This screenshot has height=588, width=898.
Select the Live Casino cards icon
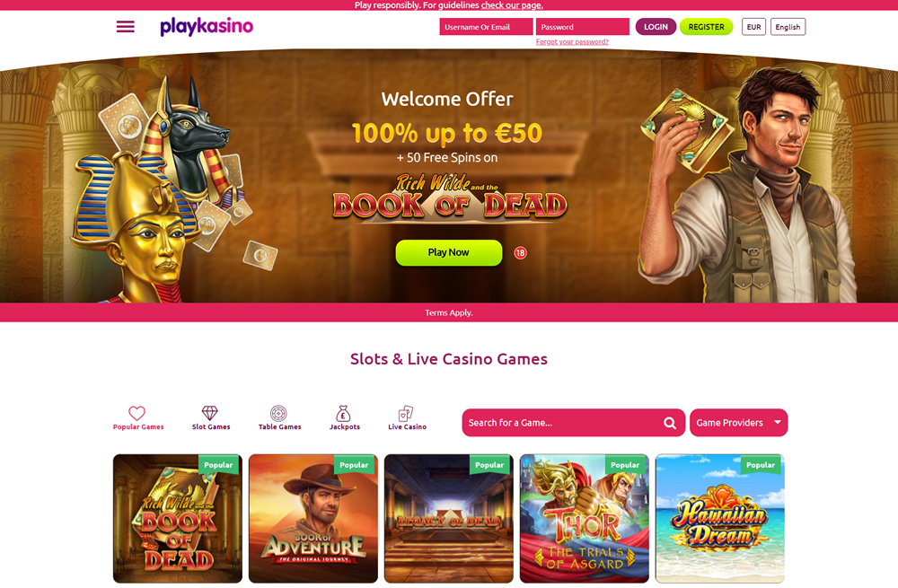click(x=406, y=413)
